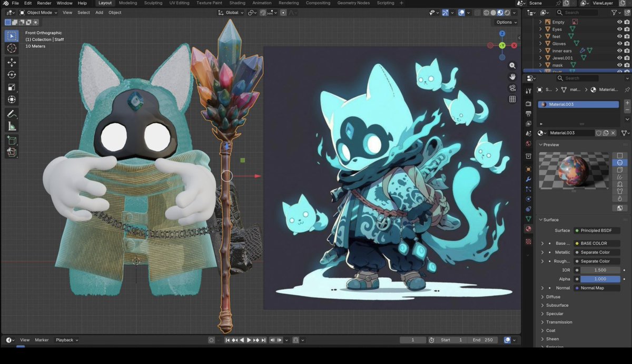632x364 pixels.
Task: Toggle proportional editing button in header
Action: click(x=283, y=12)
